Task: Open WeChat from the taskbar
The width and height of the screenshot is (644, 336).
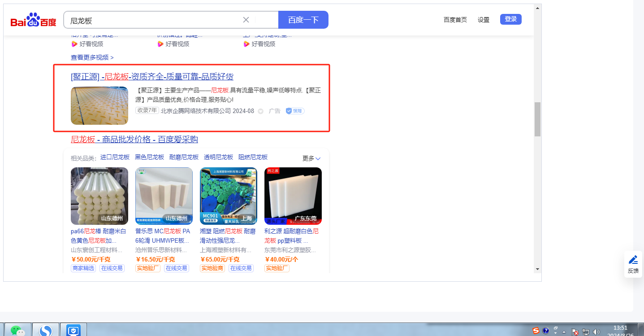Action: click(x=18, y=331)
